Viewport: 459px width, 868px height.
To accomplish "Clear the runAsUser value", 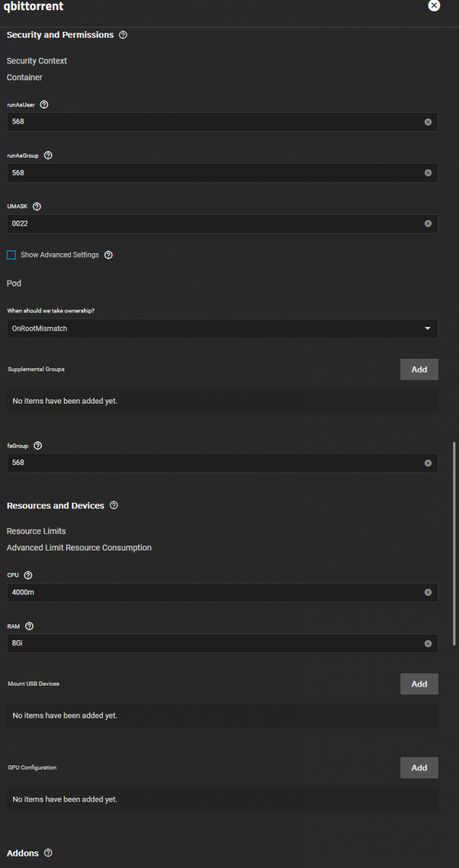I will pyautogui.click(x=428, y=122).
